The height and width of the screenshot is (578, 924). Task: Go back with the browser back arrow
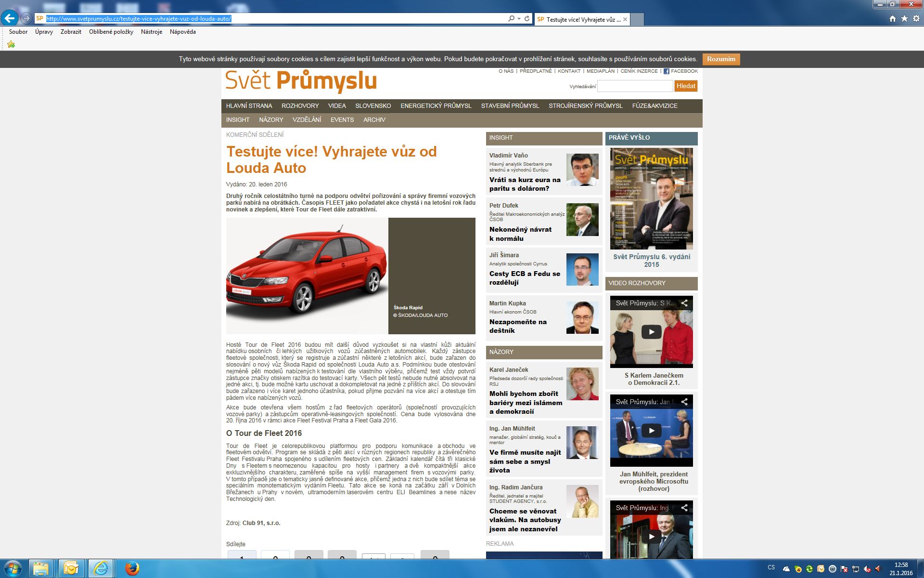pyautogui.click(x=10, y=19)
